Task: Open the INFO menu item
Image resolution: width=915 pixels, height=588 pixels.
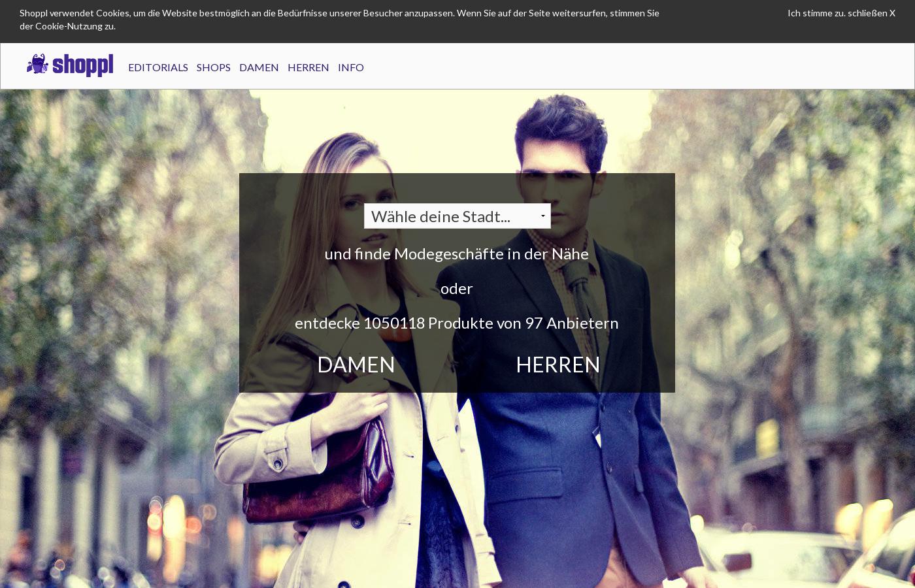Action: (x=351, y=67)
